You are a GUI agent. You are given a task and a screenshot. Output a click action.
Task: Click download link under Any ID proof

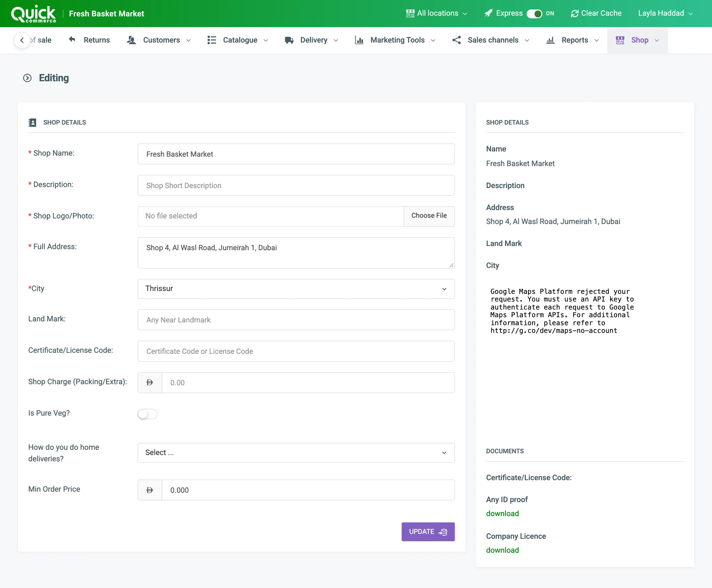tap(503, 513)
